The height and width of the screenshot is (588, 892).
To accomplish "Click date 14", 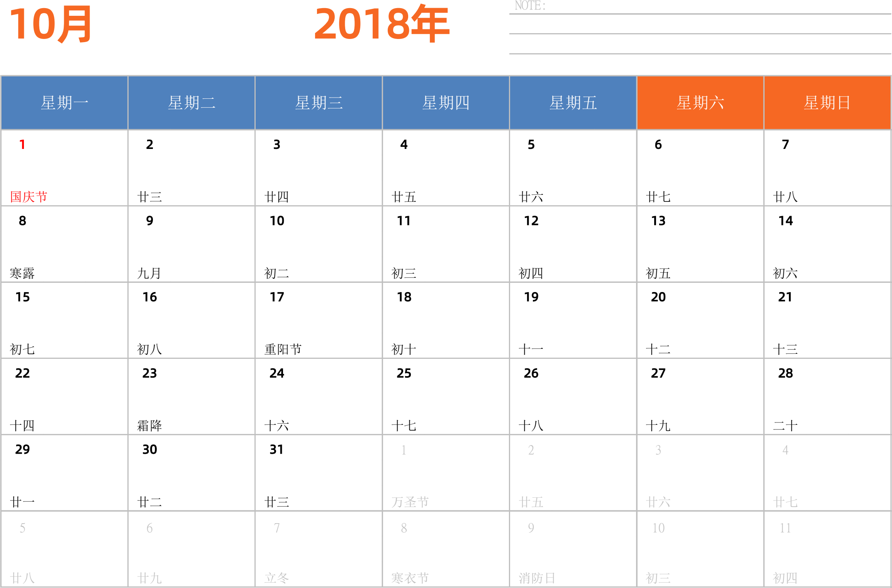I will click(785, 221).
